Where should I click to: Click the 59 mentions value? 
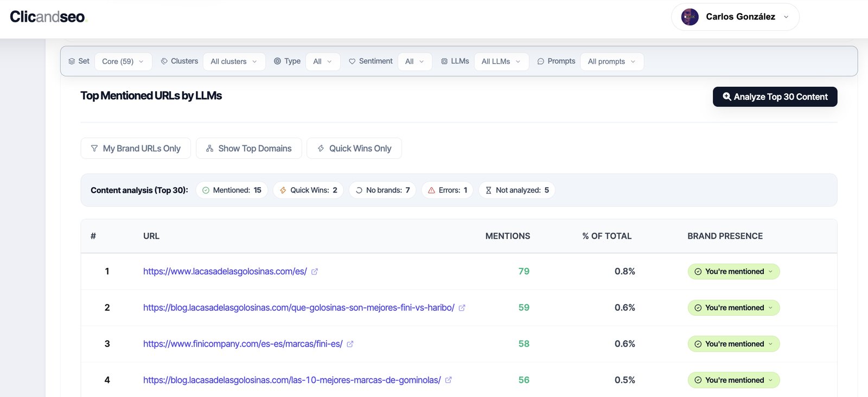pos(524,308)
